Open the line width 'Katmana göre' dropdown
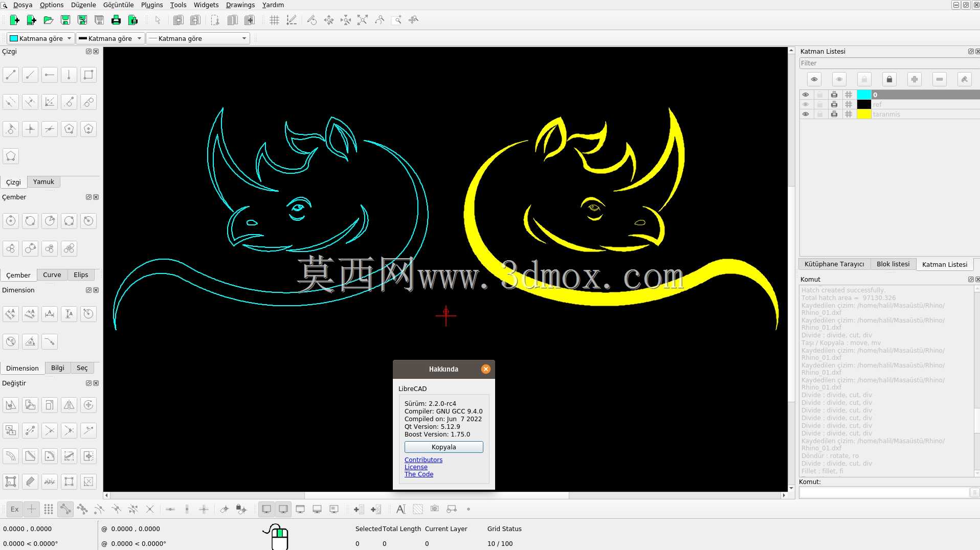 click(x=109, y=38)
